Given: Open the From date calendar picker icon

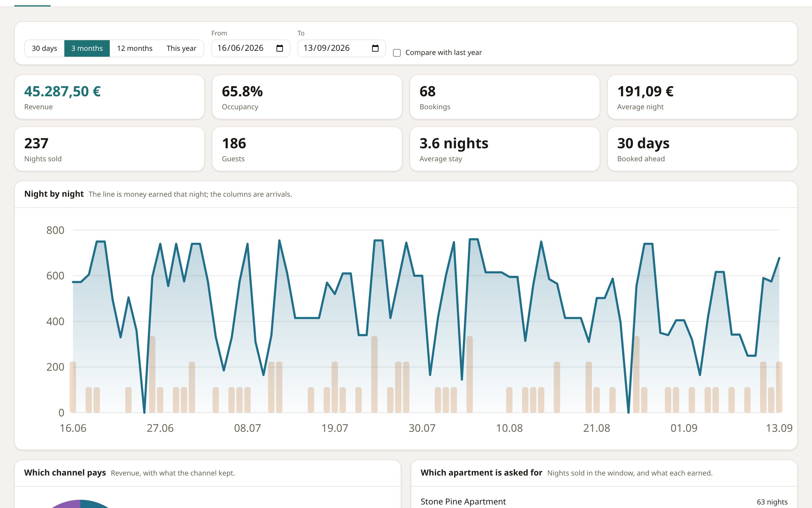Looking at the screenshot, I should pos(279,48).
